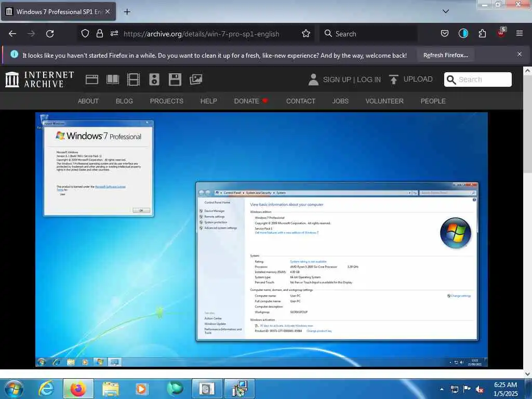Click the computer installer taskbar icon

click(x=240, y=389)
